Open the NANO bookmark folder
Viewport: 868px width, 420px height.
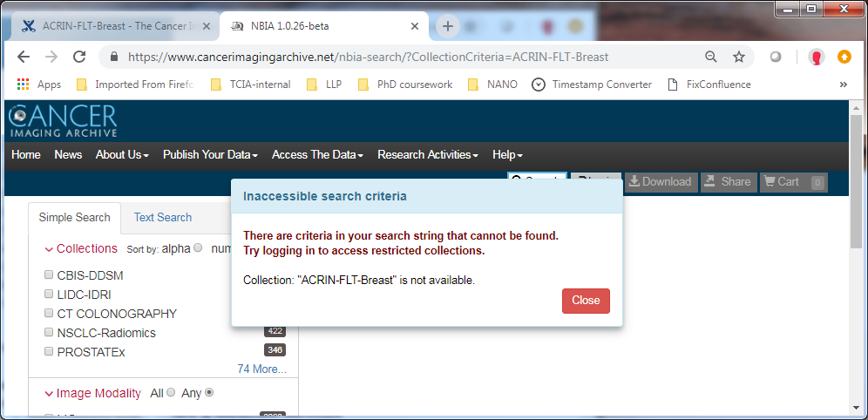(x=492, y=85)
